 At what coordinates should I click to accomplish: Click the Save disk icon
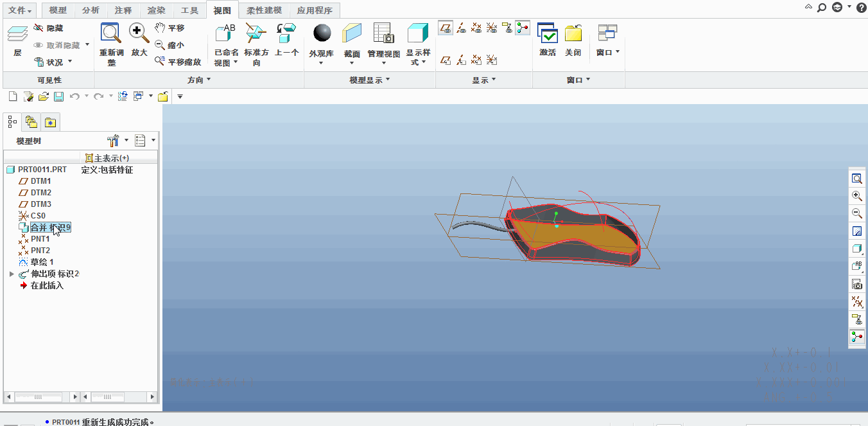pos(58,96)
